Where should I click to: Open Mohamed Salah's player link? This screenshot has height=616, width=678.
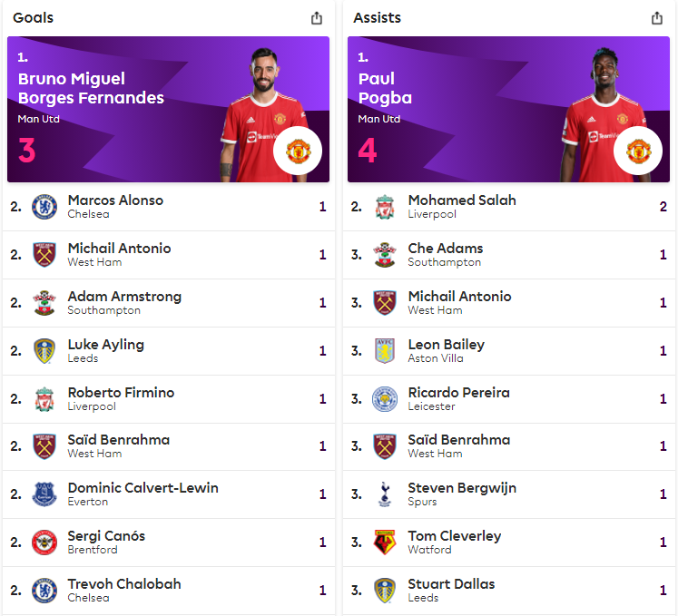coord(461,200)
